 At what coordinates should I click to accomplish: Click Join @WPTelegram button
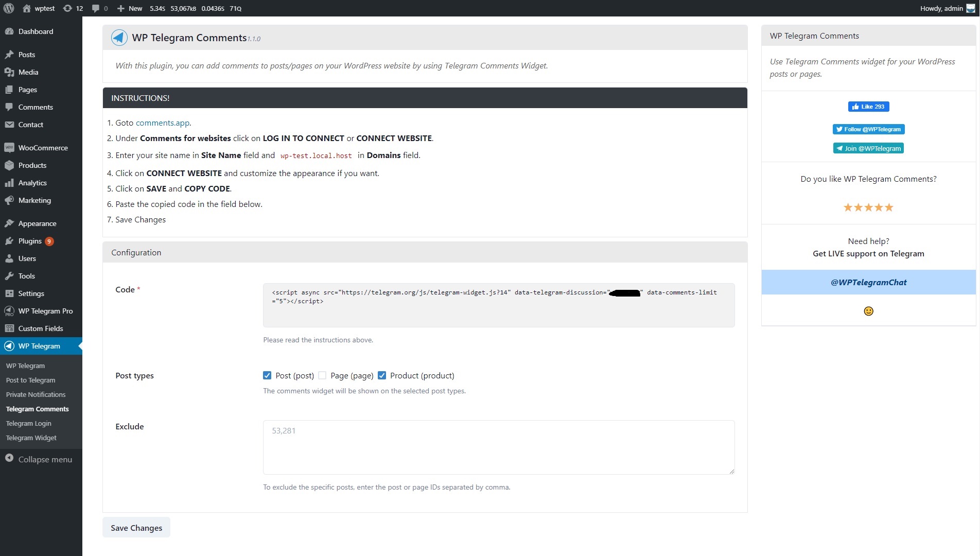pos(868,148)
